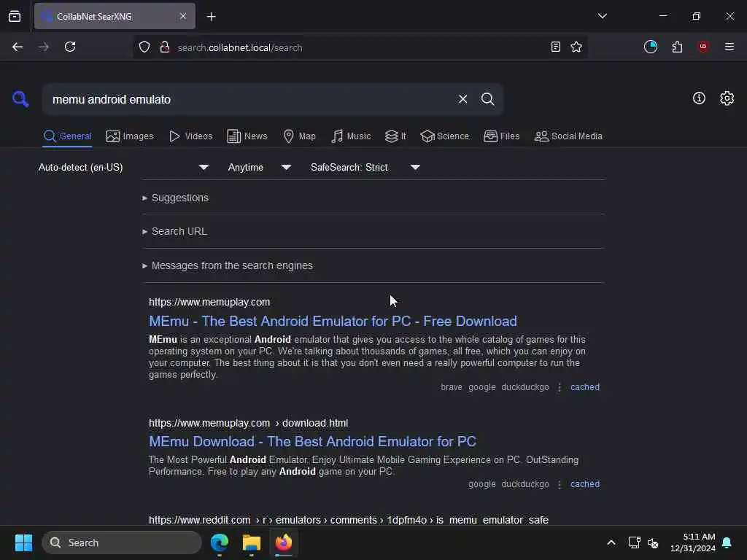
Task: Bookmark this page with star
Action: click(576, 47)
